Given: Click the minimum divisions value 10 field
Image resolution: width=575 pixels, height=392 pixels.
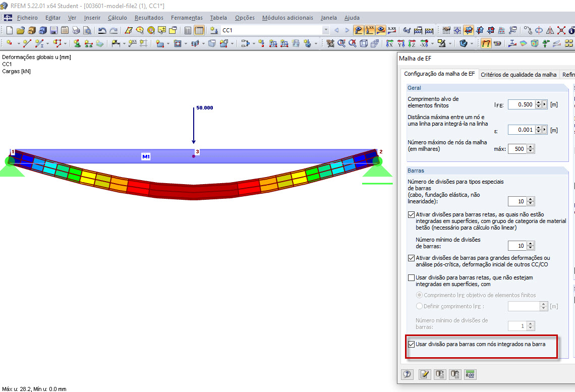Looking at the screenshot, I should tap(517, 246).
